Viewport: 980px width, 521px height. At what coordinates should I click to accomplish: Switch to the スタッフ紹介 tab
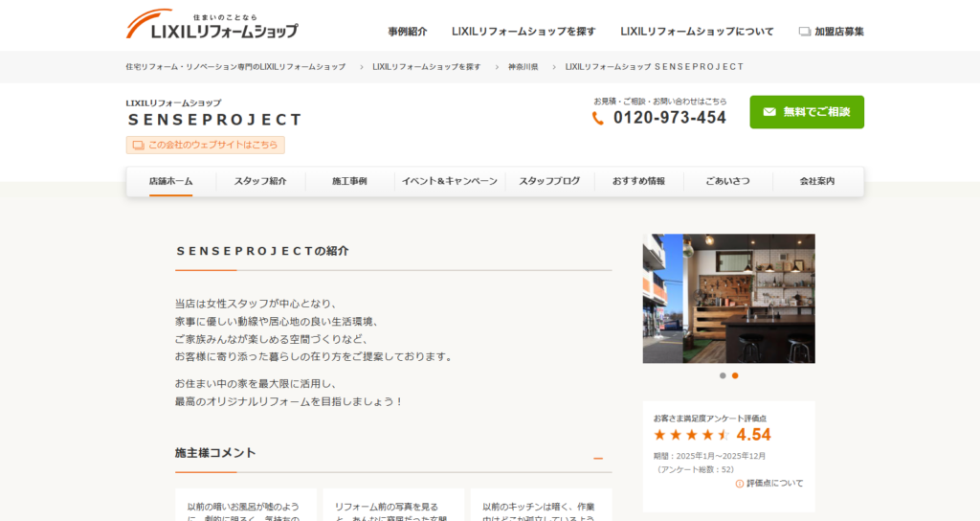click(260, 181)
